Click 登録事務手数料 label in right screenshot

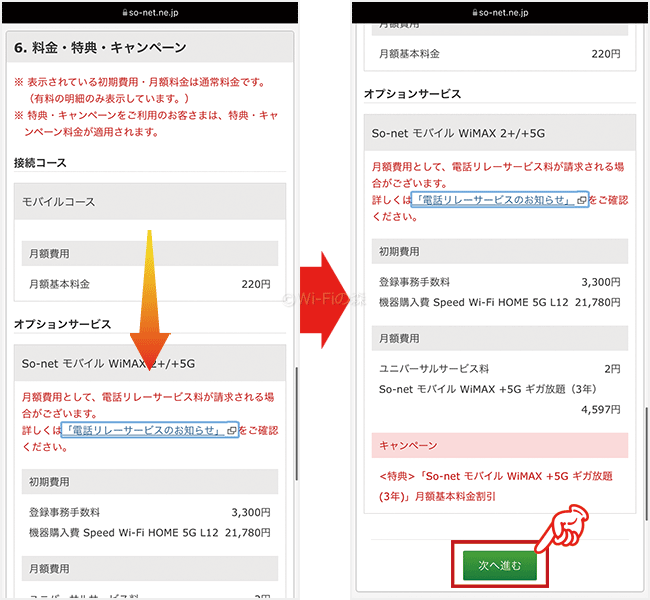point(414,282)
